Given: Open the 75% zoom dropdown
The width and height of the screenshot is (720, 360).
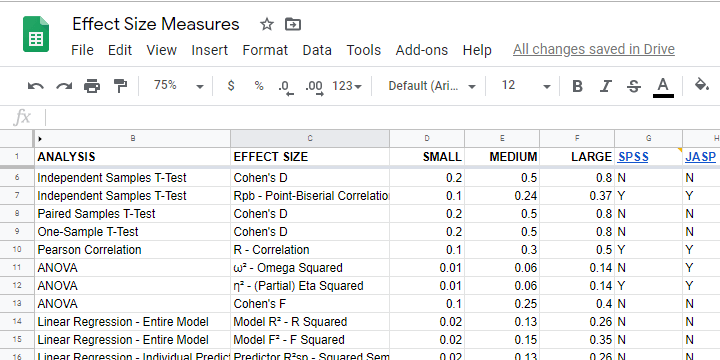Looking at the screenshot, I should 178,85.
